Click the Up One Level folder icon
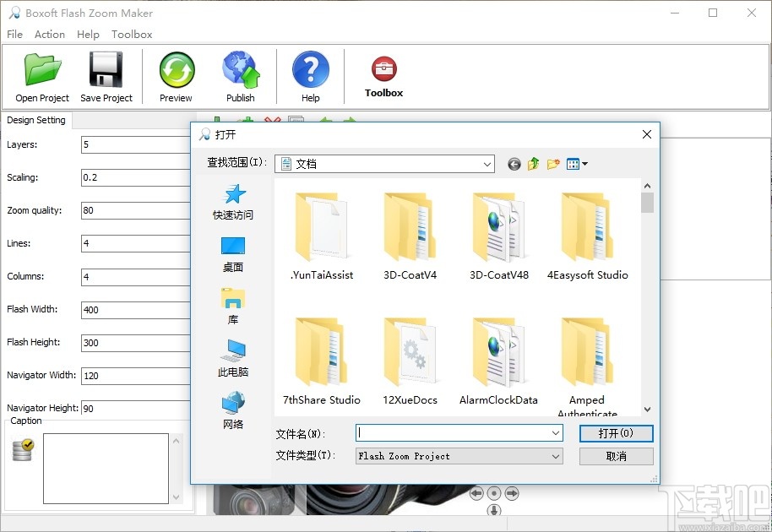Image resolution: width=772 pixels, height=532 pixels. click(x=533, y=164)
